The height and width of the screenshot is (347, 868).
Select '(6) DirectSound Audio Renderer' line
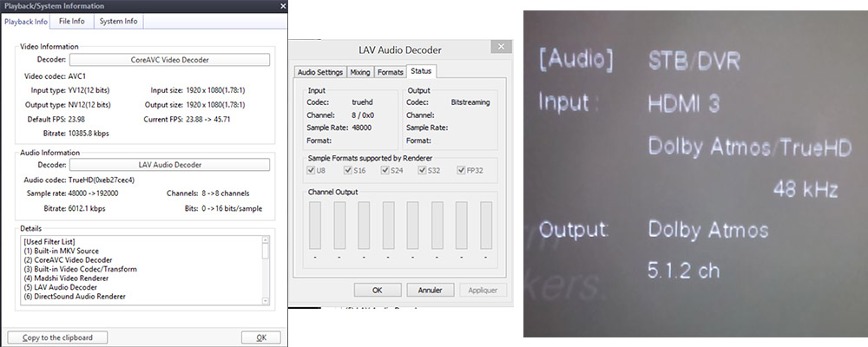(75, 297)
